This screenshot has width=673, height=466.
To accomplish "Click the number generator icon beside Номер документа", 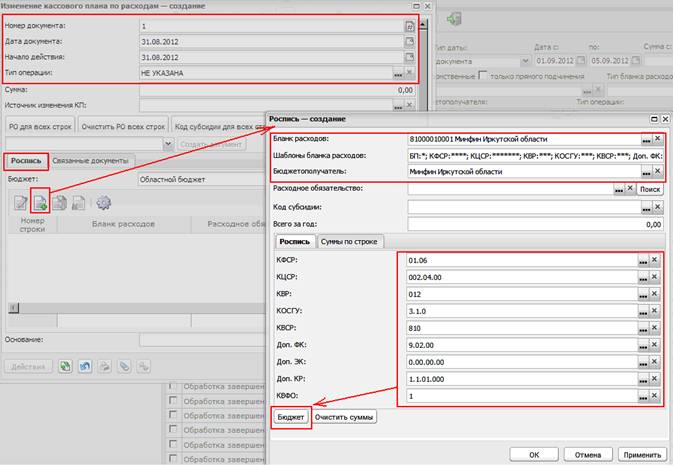I will click(409, 26).
